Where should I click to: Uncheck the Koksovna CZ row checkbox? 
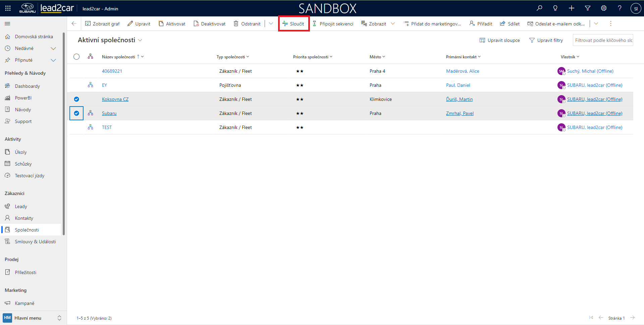(76, 99)
